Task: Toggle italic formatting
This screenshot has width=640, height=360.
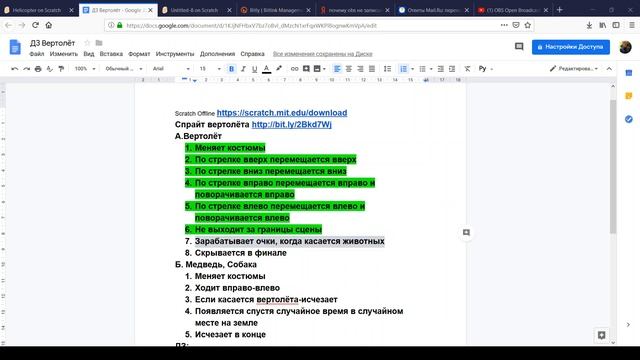Action: [x=243, y=69]
